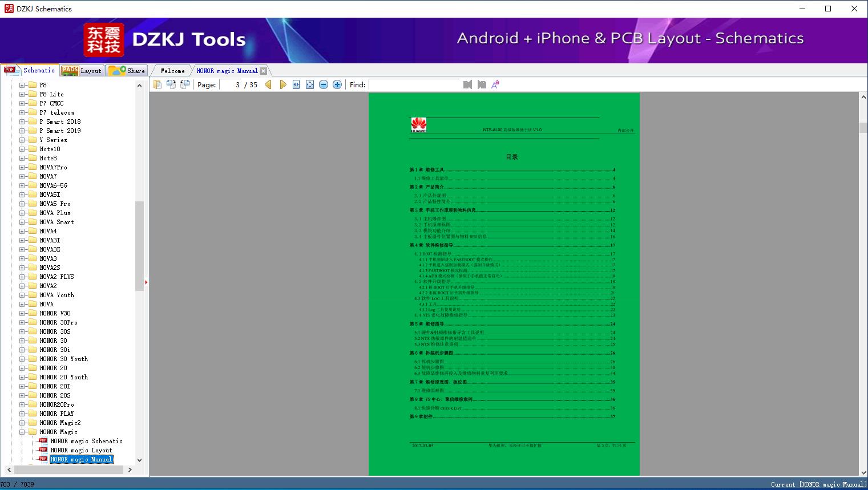
Task: Expand the HONOR 30Pro tree node
Action: (x=22, y=322)
